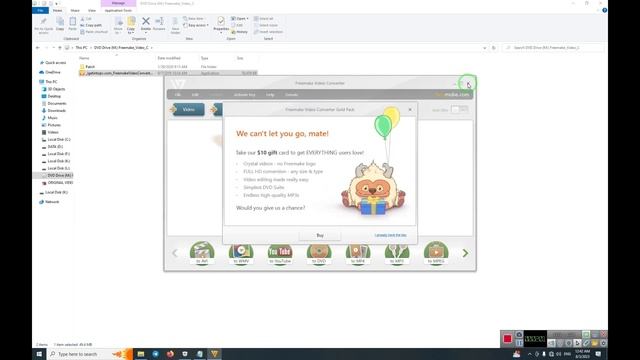Click This PC in the address breadcrumb
Image resolution: width=640 pixels, height=360 pixels.
click(82, 48)
